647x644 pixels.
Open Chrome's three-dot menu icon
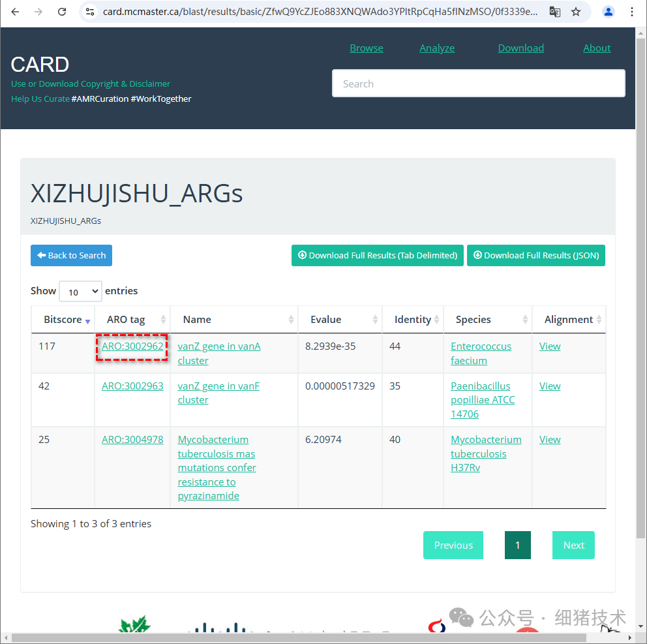click(x=632, y=12)
